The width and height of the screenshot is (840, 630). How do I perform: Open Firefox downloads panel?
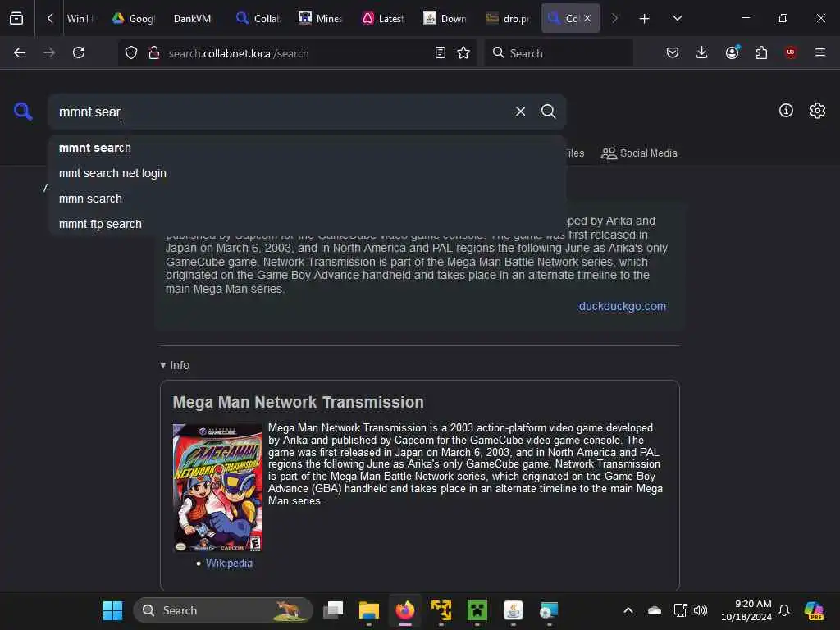coord(702,52)
